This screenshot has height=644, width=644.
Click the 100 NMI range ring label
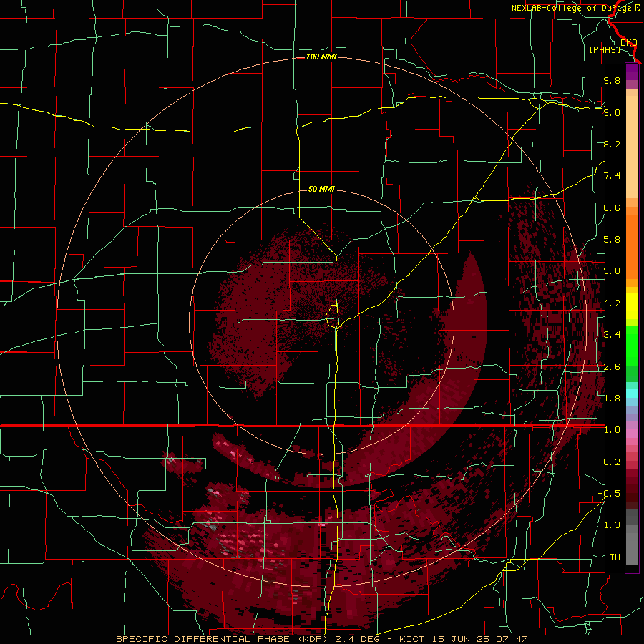[x=321, y=57]
